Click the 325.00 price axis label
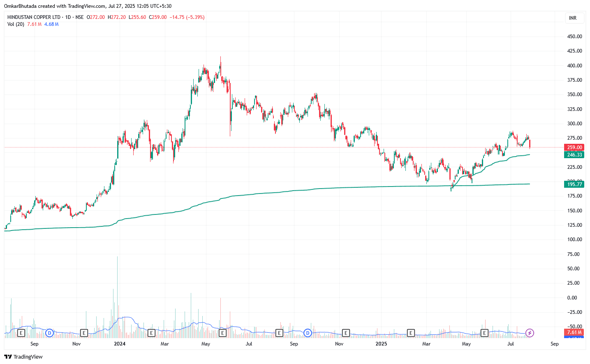 pyautogui.click(x=574, y=109)
